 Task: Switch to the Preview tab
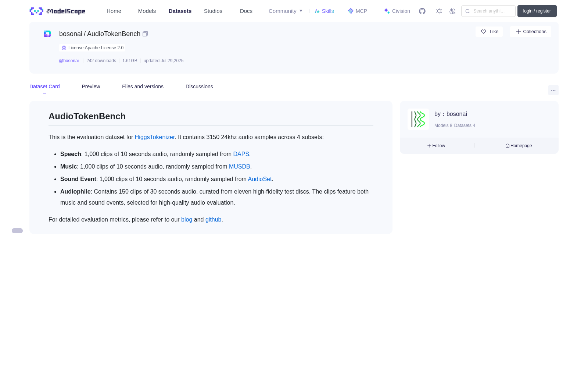[91, 86]
